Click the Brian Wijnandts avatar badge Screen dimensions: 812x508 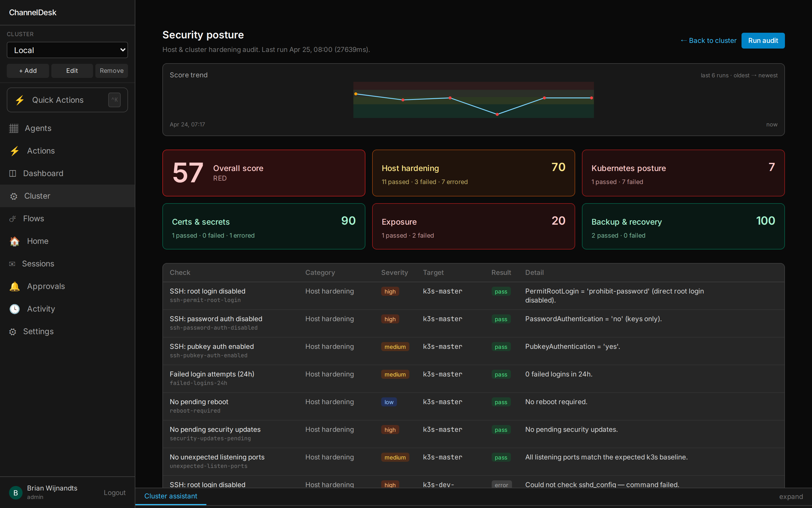coord(16,492)
